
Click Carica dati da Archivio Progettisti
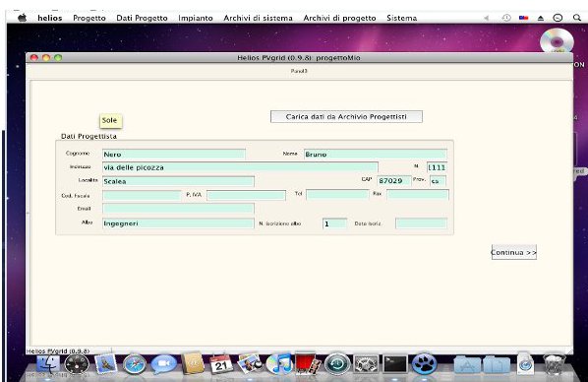pyautogui.click(x=346, y=117)
